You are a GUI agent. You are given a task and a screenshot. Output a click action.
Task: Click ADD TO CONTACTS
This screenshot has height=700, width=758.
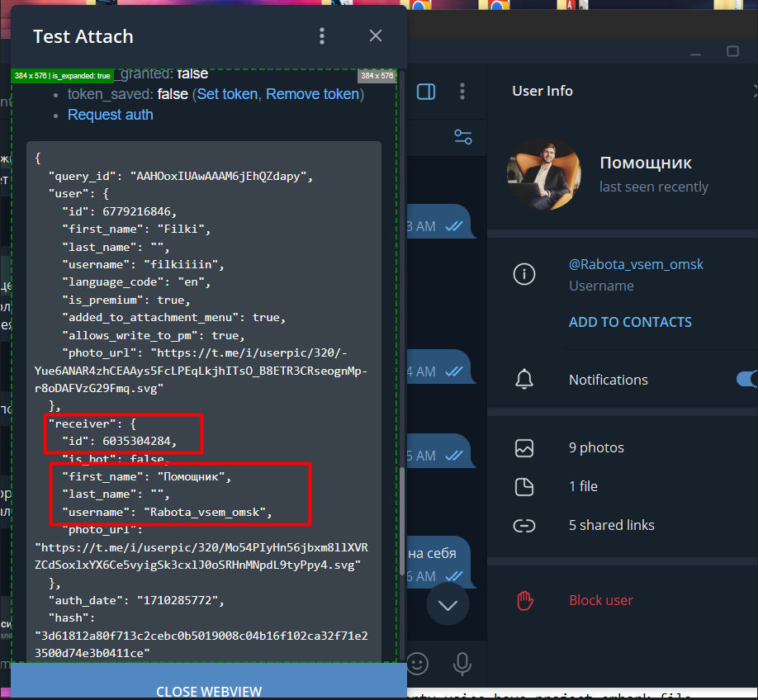click(x=630, y=322)
